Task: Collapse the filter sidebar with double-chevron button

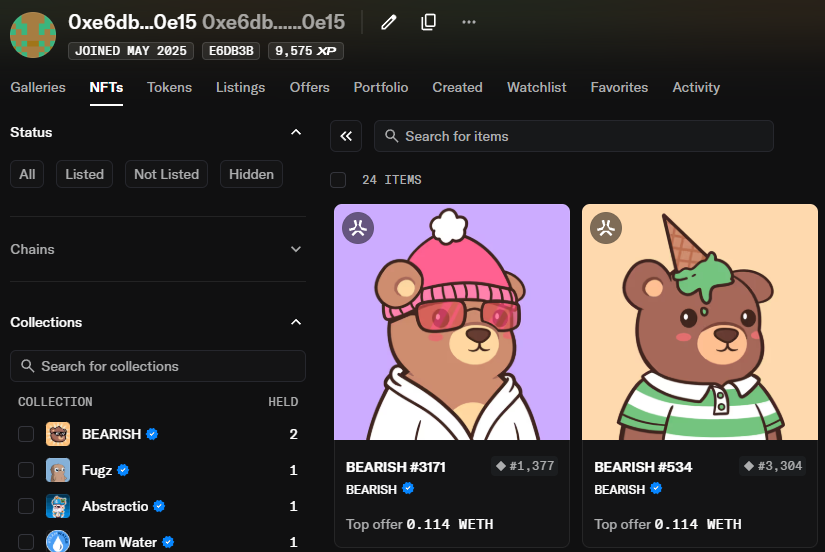Action: coord(346,136)
